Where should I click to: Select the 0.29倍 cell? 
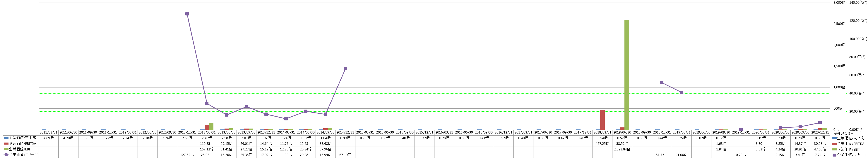(741, 155)
